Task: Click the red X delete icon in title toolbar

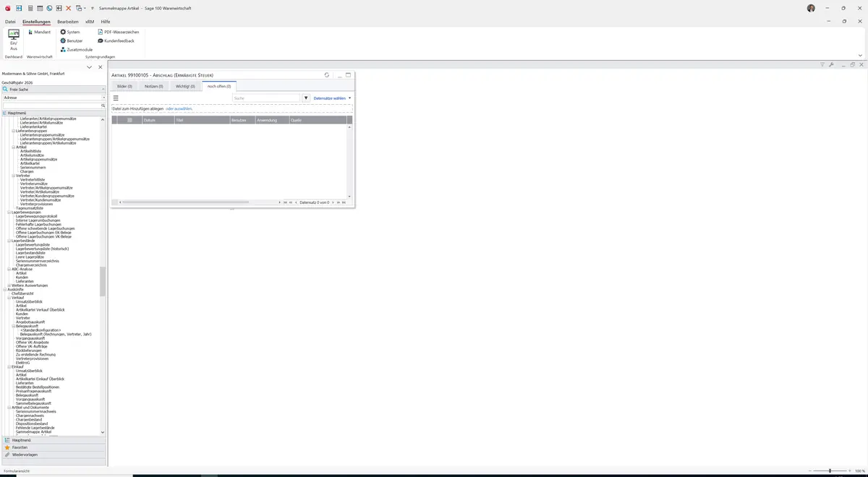Action: (69, 8)
